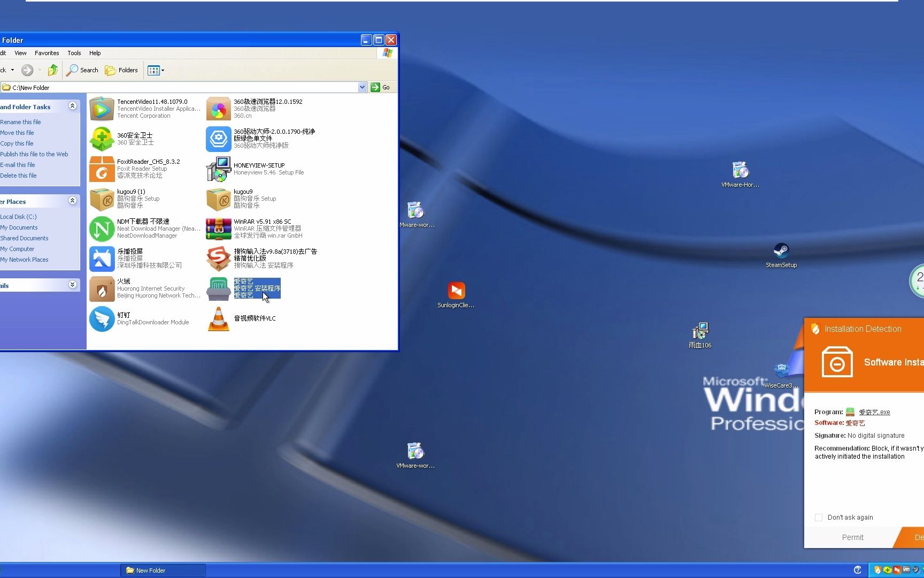Open My Documents link
The width and height of the screenshot is (924, 578).
tap(19, 227)
